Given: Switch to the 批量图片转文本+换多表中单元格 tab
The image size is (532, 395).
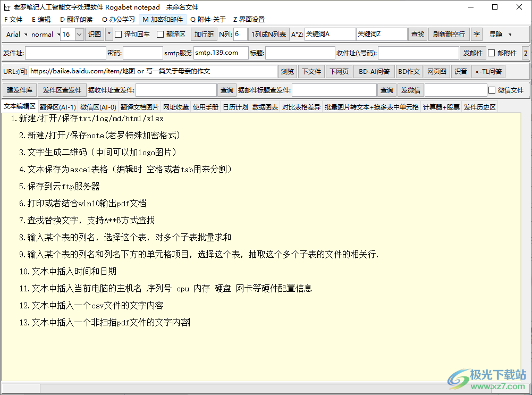Looking at the screenshot, I should click(x=371, y=107).
